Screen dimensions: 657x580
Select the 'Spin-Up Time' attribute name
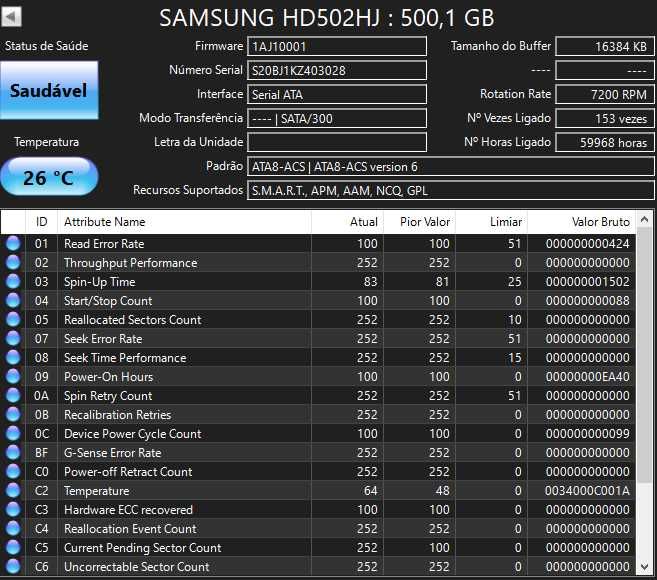point(100,282)
